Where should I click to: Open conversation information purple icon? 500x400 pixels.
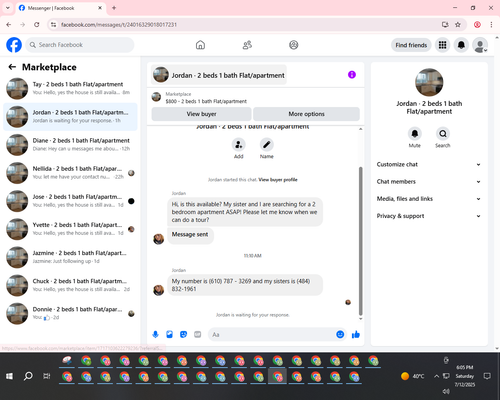(x=352, y=75)
